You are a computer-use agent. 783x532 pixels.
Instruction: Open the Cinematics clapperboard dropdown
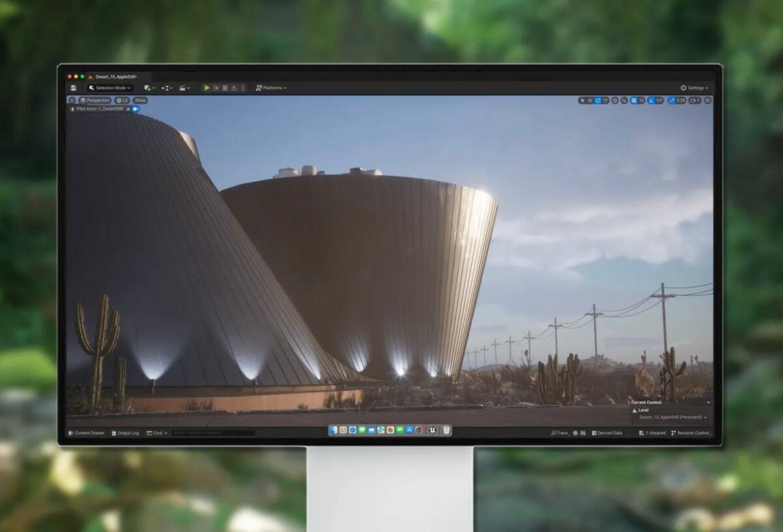185,88
